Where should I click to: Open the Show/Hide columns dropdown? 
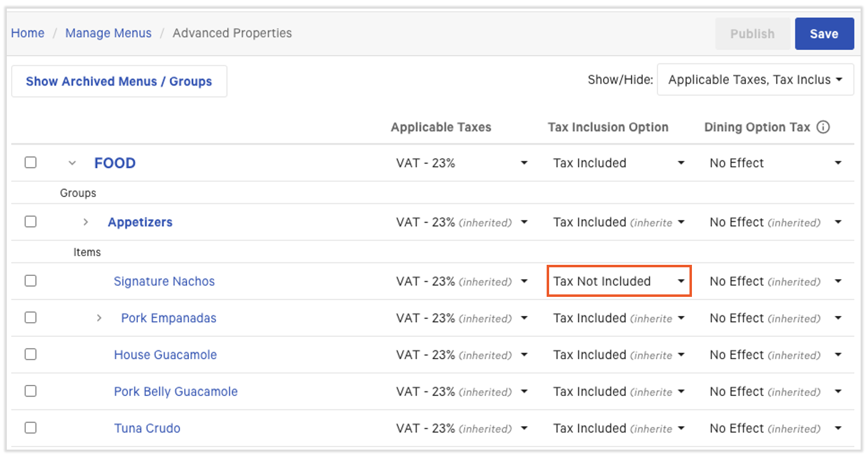pos(755,80)
